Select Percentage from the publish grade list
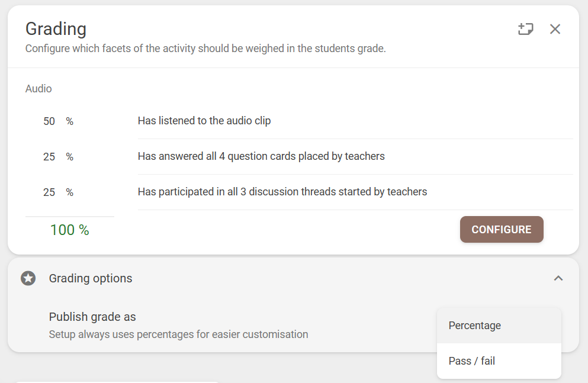588x383 pixels. [475, 326]
